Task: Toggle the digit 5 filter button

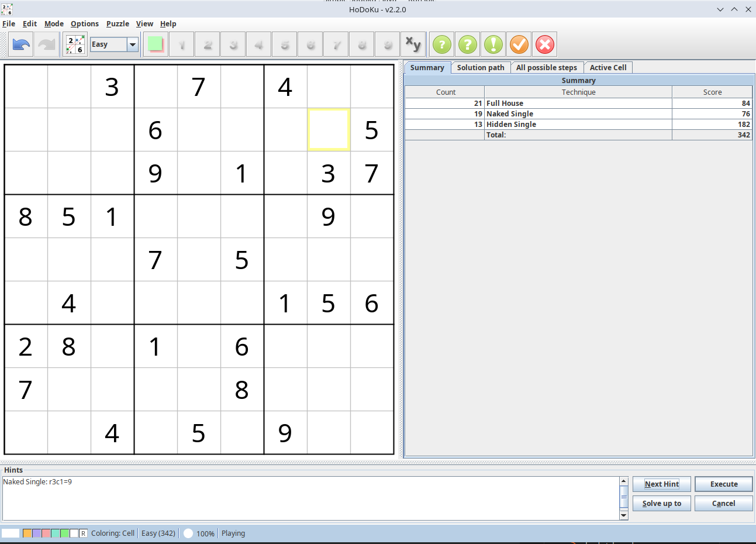Action: [285, 44]
